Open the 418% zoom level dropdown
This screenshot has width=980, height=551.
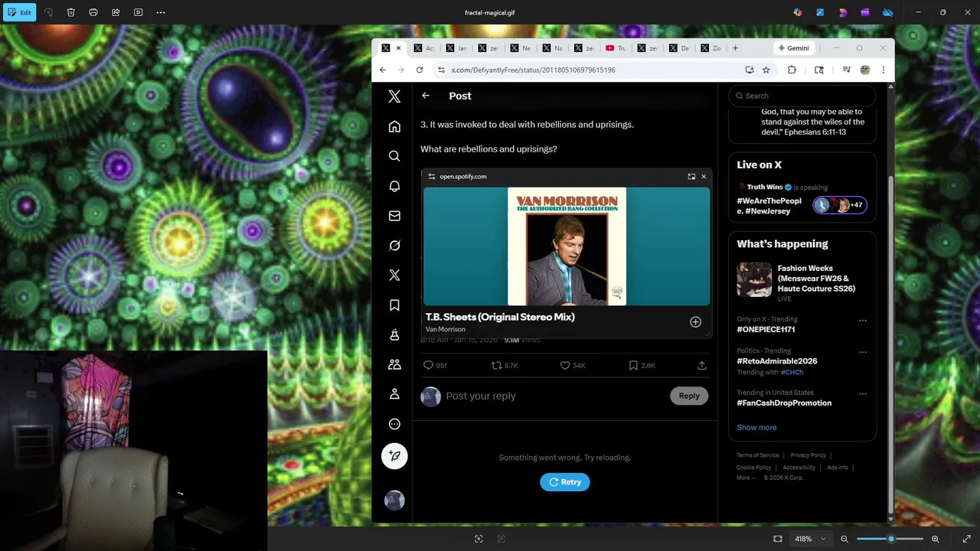811,539
